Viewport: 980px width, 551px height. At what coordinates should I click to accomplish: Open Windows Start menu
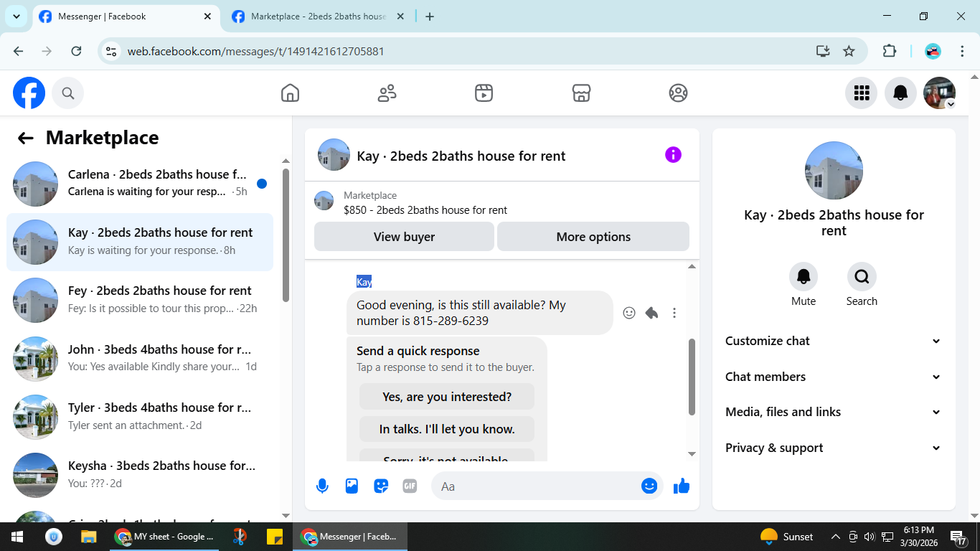coord(17,537)
